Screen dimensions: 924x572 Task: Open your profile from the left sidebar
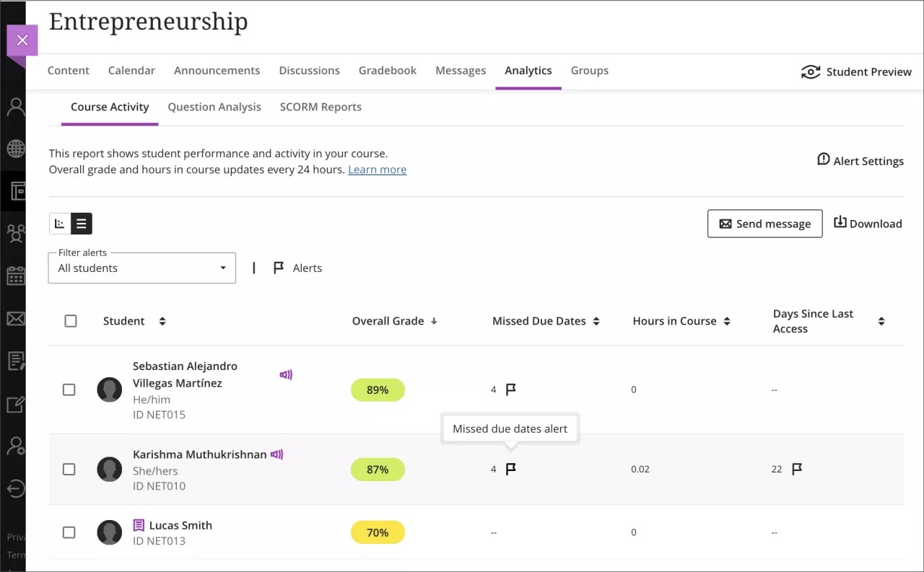tap(14, 107)
